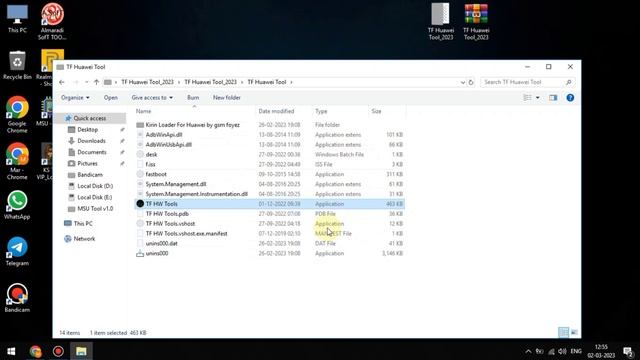Open Telegram desktop shortcut
This screenshot has height=360, width=640.
[17, 251]
